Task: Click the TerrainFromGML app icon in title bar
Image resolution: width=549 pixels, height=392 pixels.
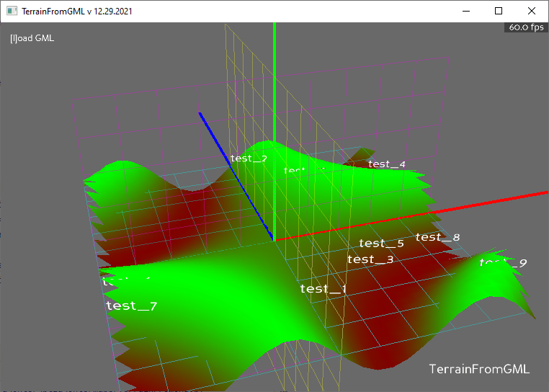Action: click(x=12, y=12)
